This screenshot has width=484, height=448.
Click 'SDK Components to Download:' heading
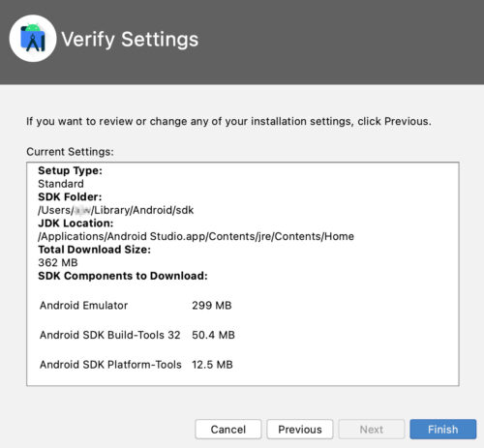[x=123, y=276]
